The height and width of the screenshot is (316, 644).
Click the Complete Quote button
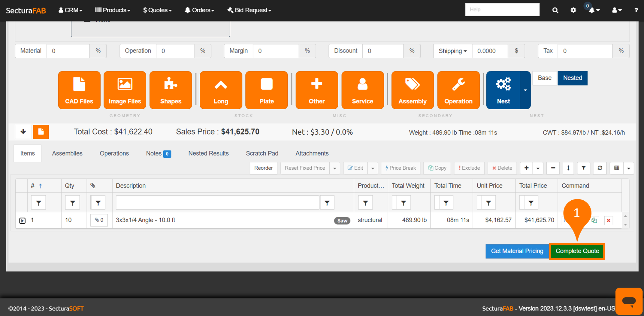click(x=577, y=251)
